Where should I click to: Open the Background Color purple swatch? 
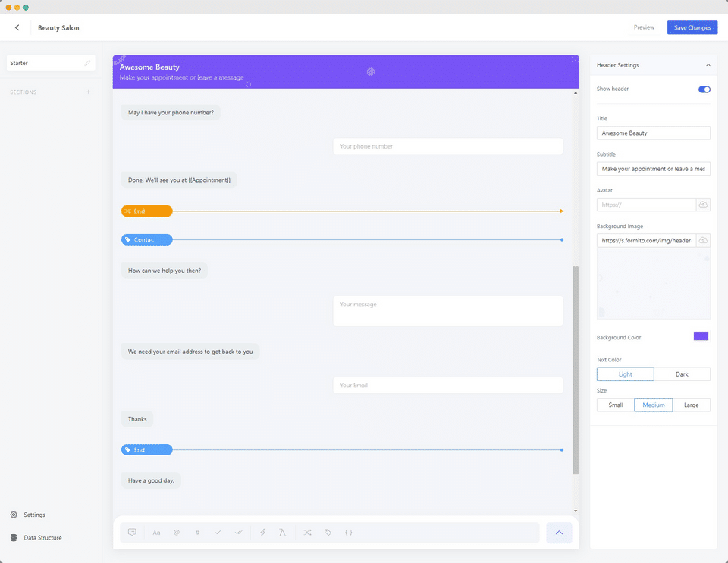tap(701, 336)
